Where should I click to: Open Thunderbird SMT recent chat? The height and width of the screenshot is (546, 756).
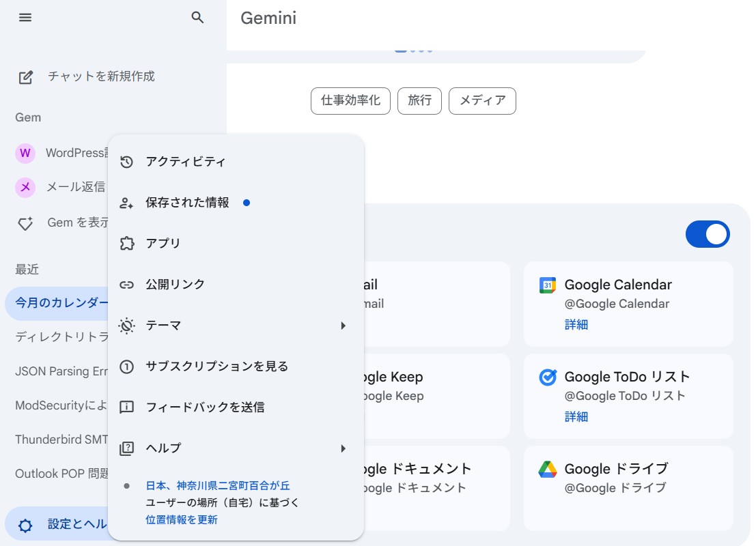pos(61,440)
